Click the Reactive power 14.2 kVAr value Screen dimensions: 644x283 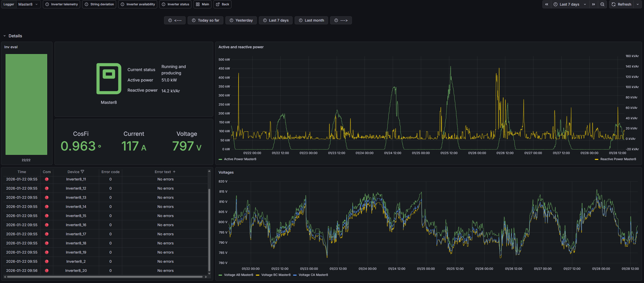(x=171, y=91)
